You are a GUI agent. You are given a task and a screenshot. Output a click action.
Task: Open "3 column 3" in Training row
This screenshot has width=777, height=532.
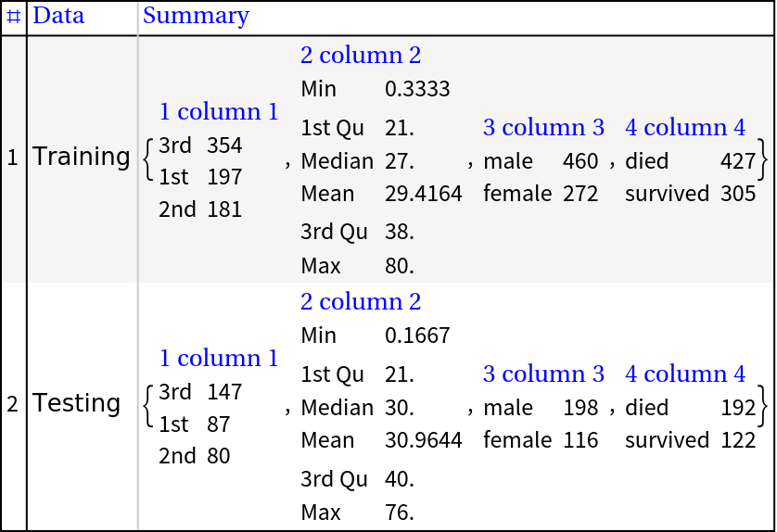543,127
